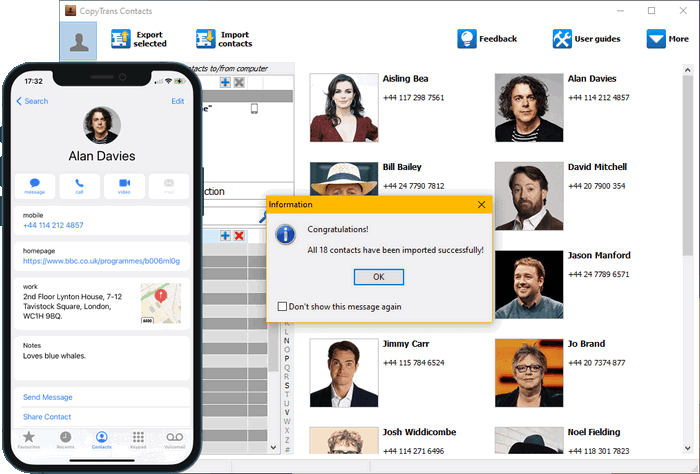Open Feedback lightbulb button

click(467, 39)
